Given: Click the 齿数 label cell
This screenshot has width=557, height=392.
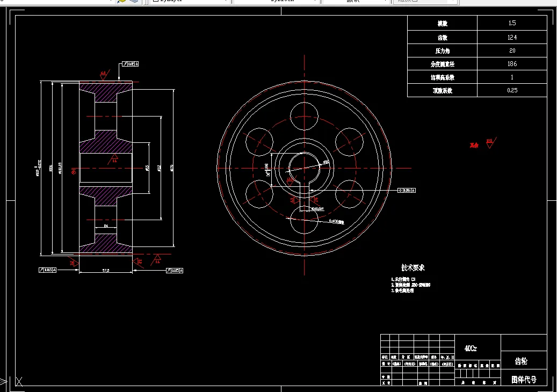Looking at the screenshot, I should tap(442, 37).
